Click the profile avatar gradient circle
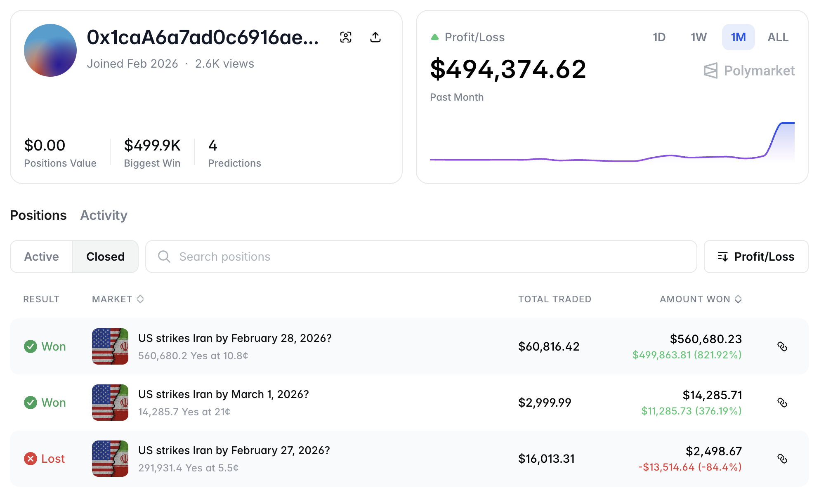 click(x=50, y=50)
